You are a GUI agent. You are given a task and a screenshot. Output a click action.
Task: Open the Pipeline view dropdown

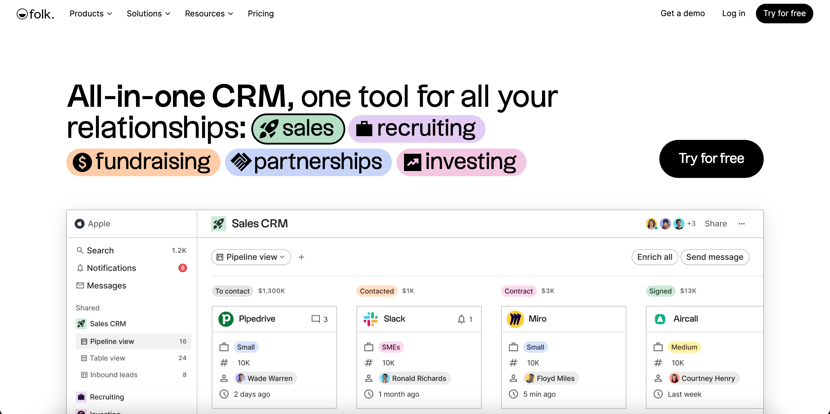click(251, 257)
